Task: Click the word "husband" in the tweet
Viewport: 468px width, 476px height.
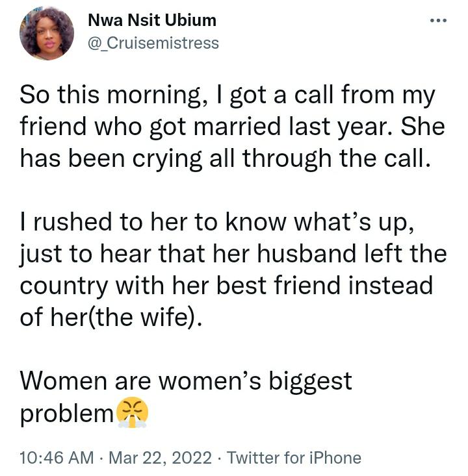Action: (307, 254)
